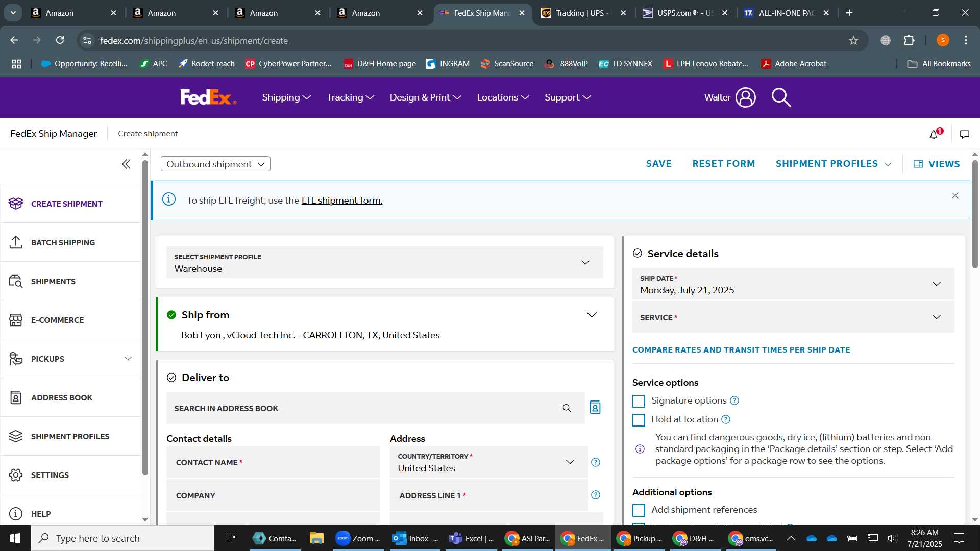The height and width of the screenshot is (551, 980).
Task: Check Add shipment references box
Action: (x=639, y=510)
